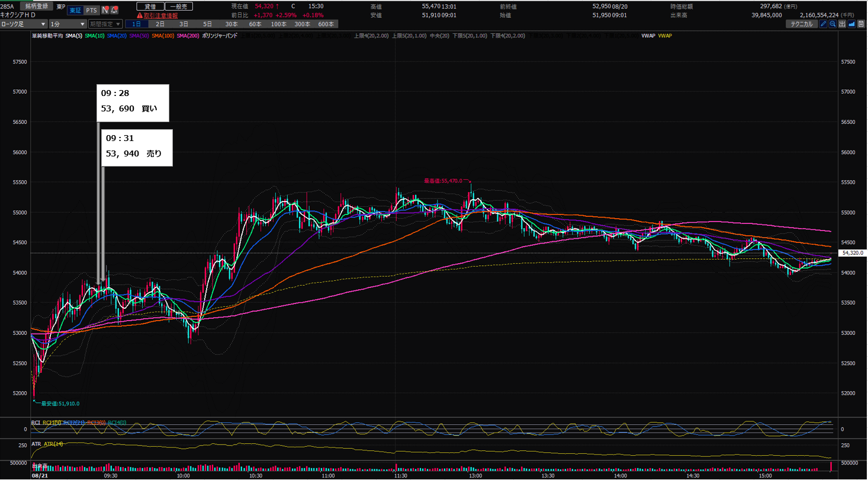Click the 11:30 time axis label
This screenshot has height=480, width=868.
[x=401, y=475]
